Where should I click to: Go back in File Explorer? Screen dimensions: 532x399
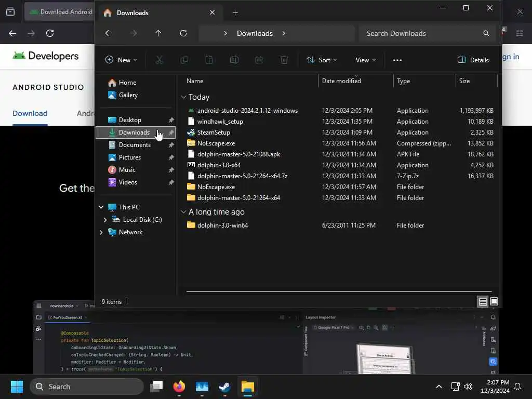click(x=108, y=33)
